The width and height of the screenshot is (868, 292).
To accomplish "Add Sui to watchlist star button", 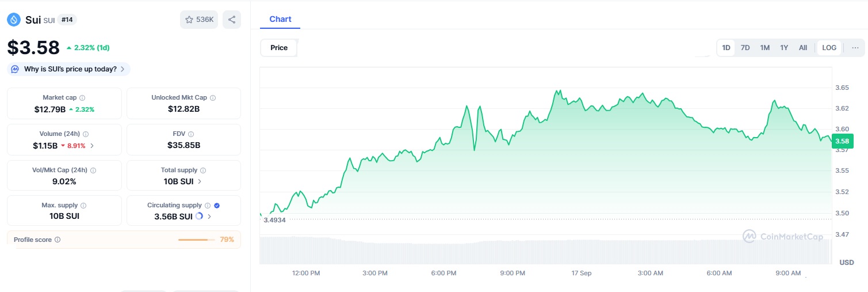I will click(199, 20).
